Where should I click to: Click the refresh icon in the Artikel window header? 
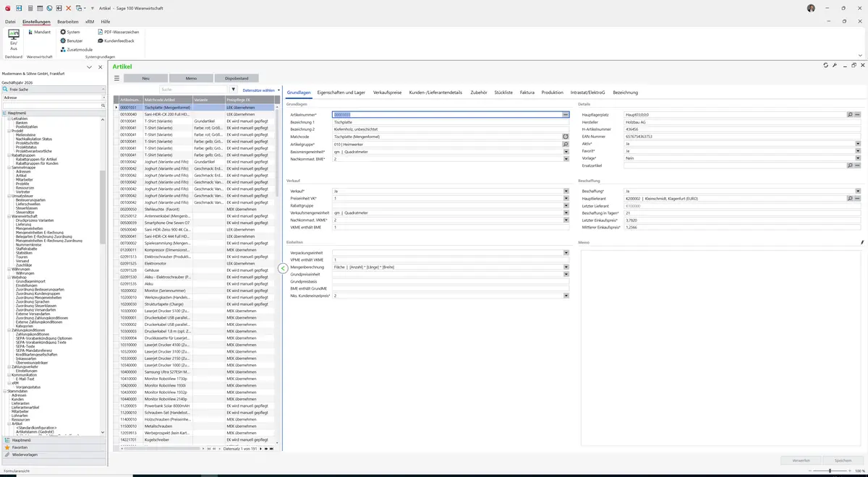pos(826,65)
